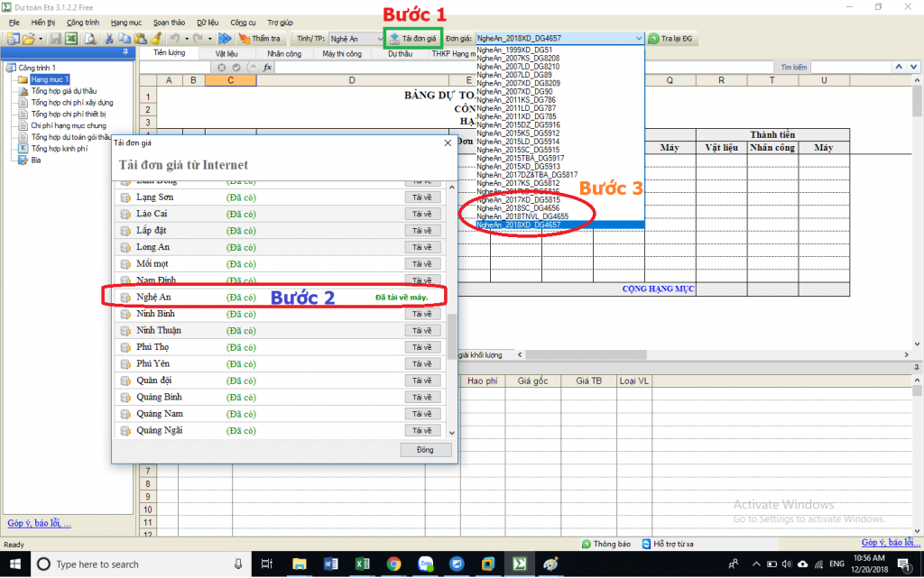Click the print preview magnifier icon
This screenshot has width=924, height=578.
tap(89, 39)
